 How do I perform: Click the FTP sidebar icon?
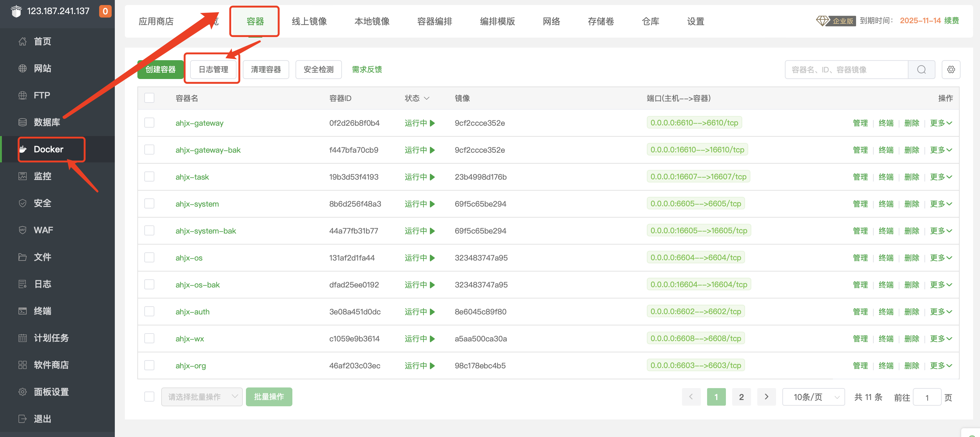[23, 95]
